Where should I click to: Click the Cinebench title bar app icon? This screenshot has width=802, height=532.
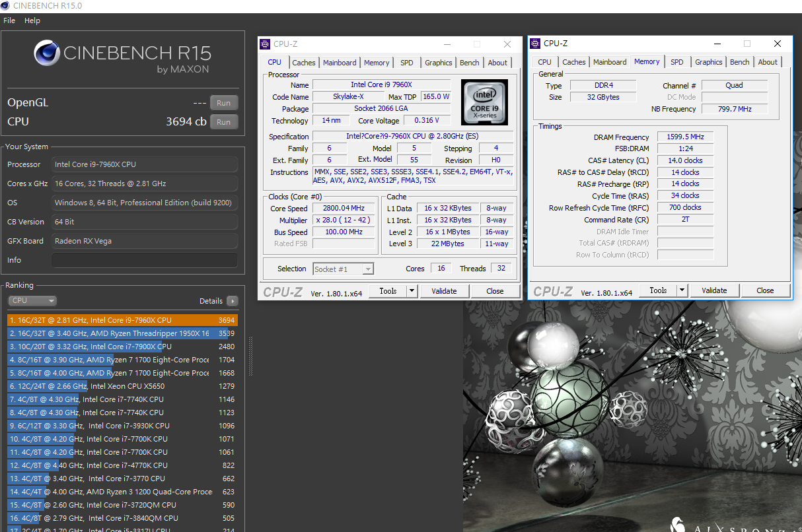click(6, 6)
